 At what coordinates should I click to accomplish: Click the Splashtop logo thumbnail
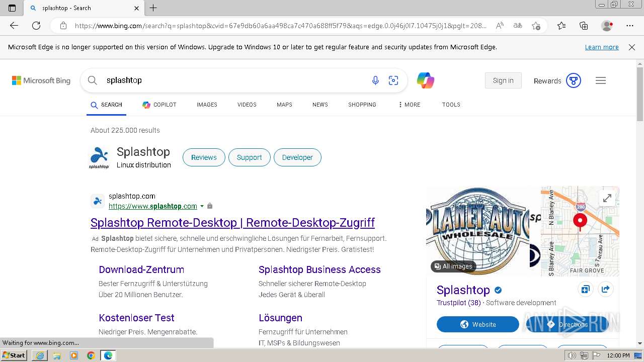(99, 157)
